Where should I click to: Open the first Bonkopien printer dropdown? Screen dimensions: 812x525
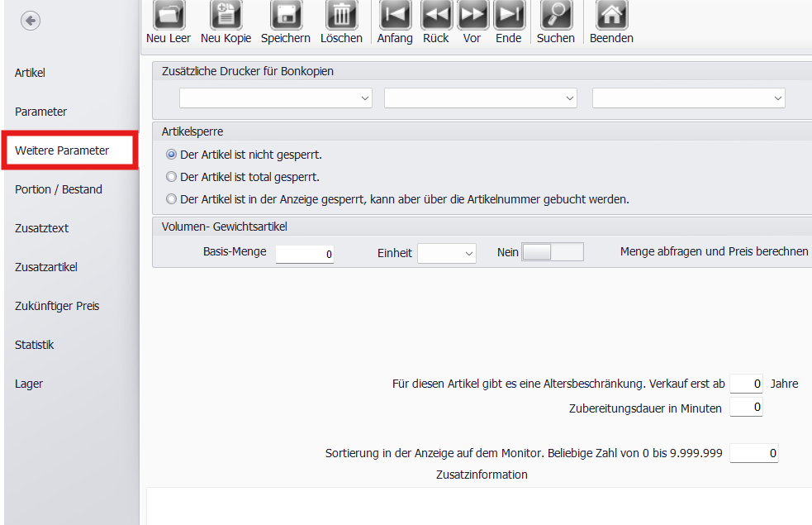coord(276,98)
